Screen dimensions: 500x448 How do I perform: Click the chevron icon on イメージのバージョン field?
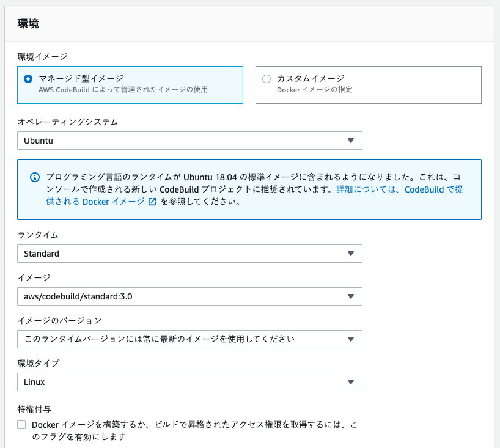point(351,339)
